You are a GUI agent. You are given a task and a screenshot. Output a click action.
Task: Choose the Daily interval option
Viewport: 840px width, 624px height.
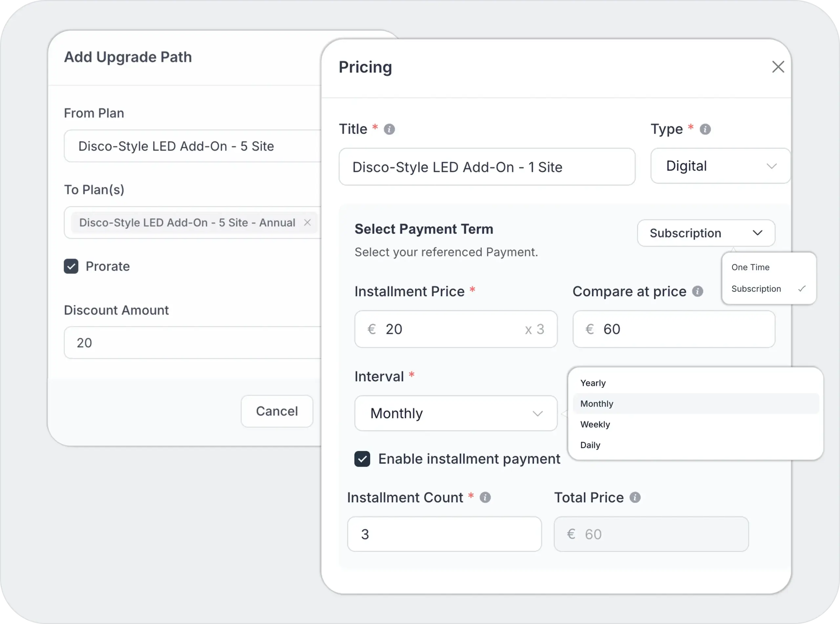click(x=590, y=445)
